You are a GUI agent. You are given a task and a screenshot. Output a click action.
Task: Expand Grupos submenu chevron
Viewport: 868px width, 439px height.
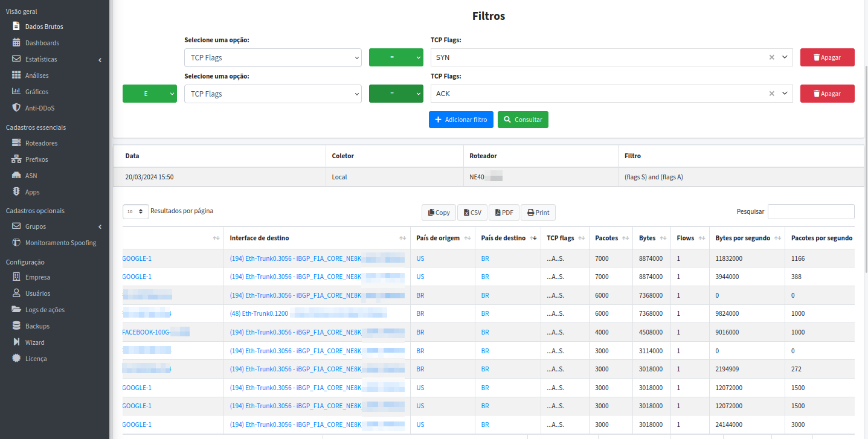tap(100, 227)
